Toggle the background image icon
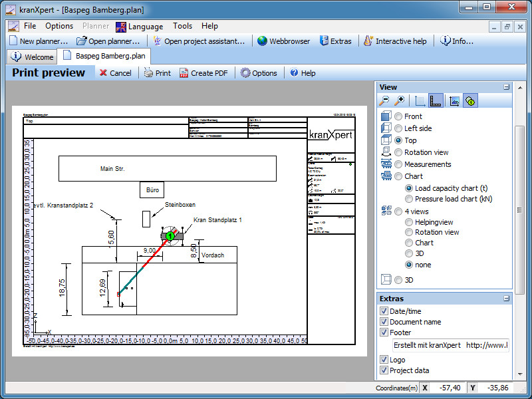 pos(455,101)
